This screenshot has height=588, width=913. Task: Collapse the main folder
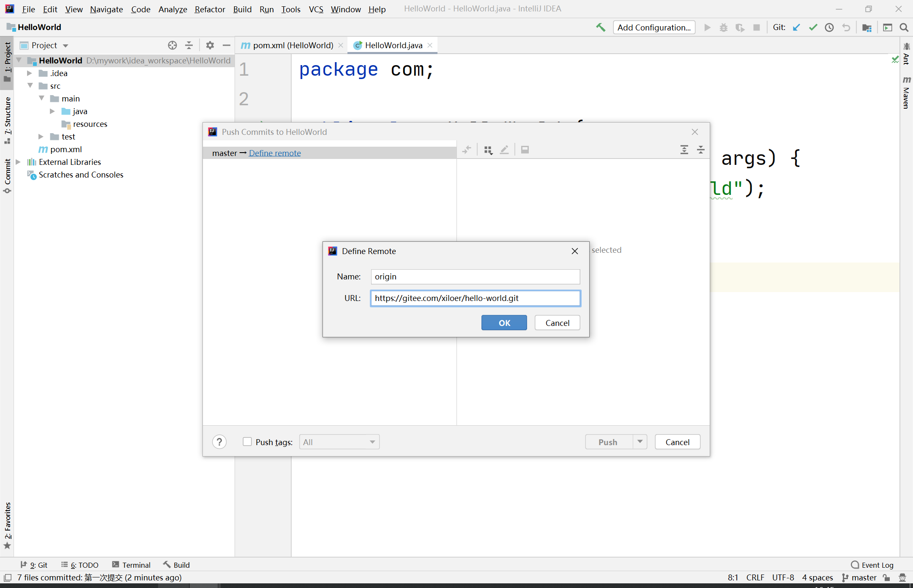pyautogui.click(x=41, y=98)
